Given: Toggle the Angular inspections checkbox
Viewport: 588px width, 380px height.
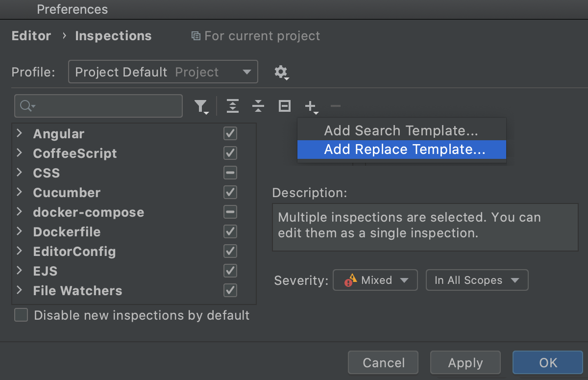Looking at the screenshot, I should (x=230, y=133).
